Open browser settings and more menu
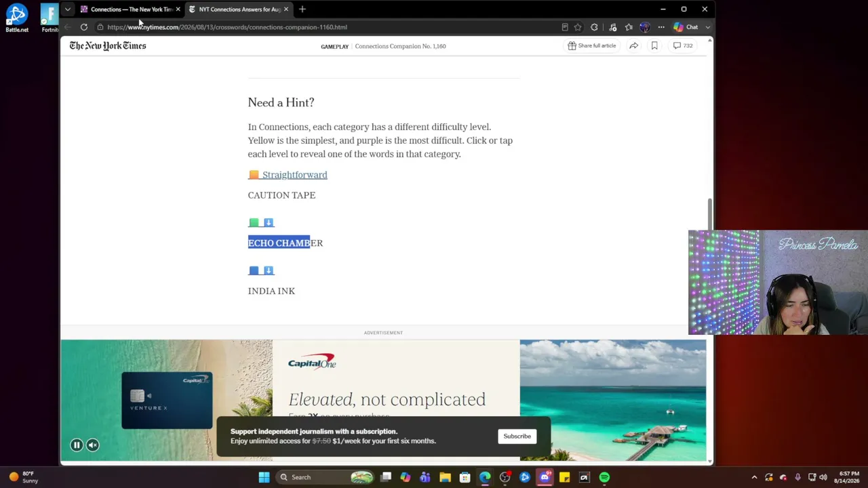 (661, 27)
